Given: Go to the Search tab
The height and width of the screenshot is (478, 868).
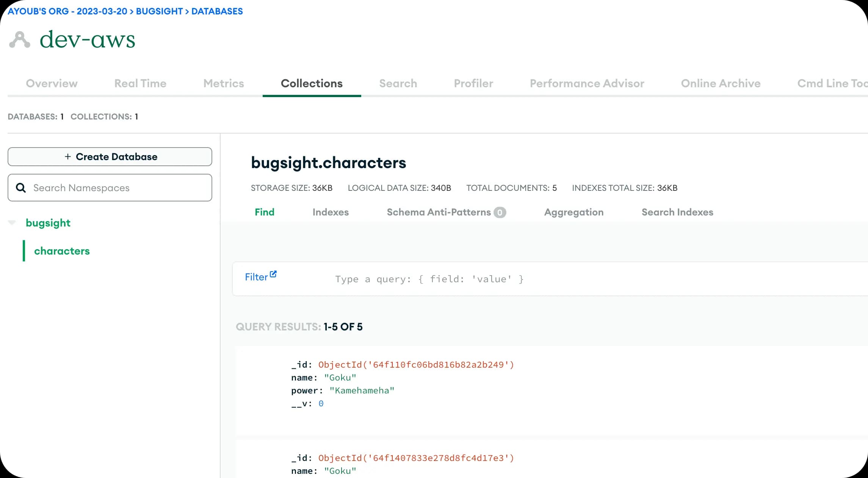Looking at the screenshot, I should pos(398,83).
